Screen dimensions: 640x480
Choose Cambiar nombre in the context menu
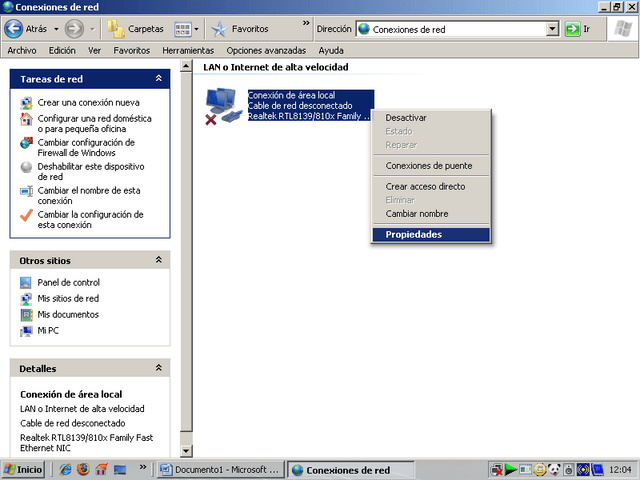click(431, 214)
